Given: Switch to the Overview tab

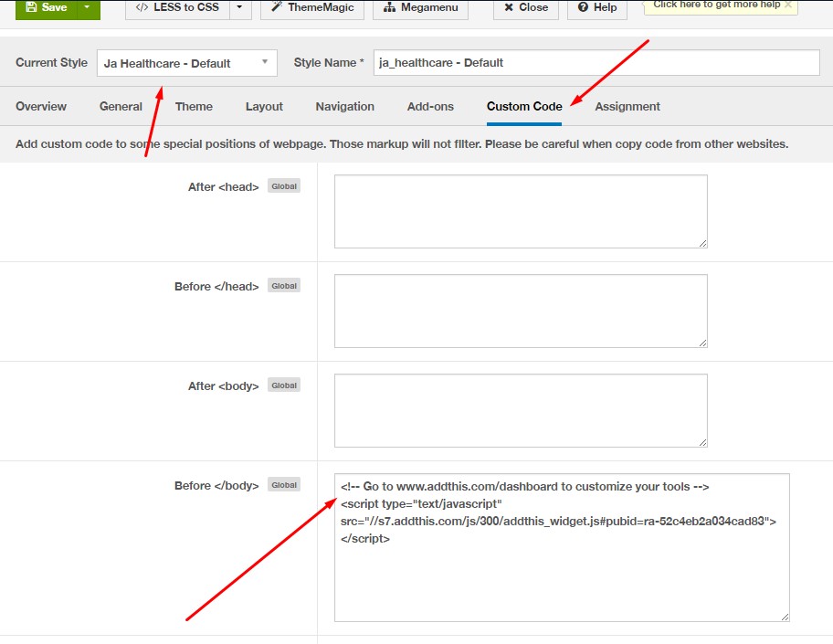Looking at the screenshot, I should [x=41, y=106].
